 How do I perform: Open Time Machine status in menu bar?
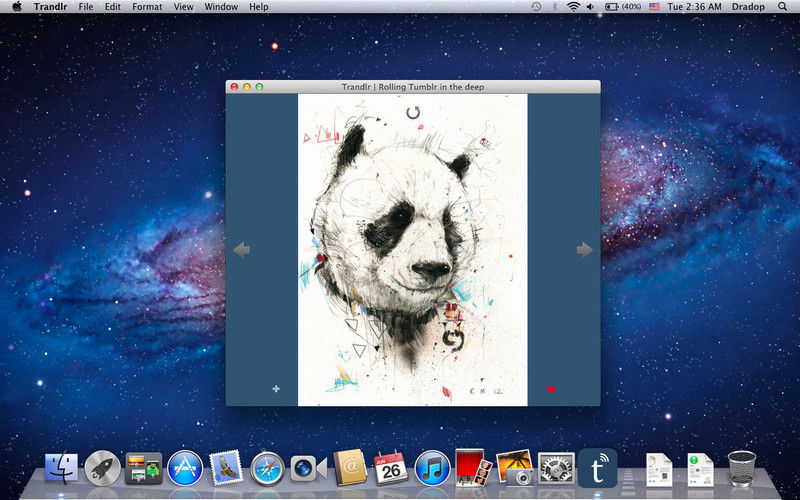[536, 7]
